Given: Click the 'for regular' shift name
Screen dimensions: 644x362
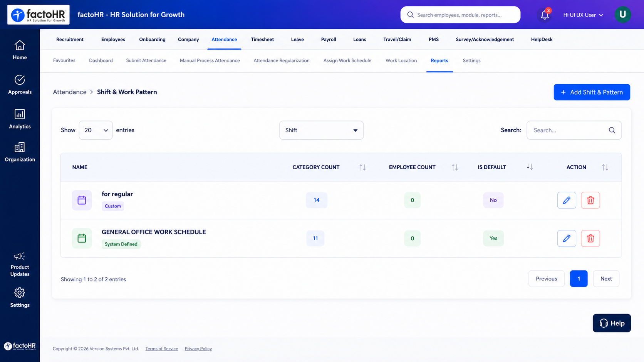Looking at the screenshot, I should point(117,194).
